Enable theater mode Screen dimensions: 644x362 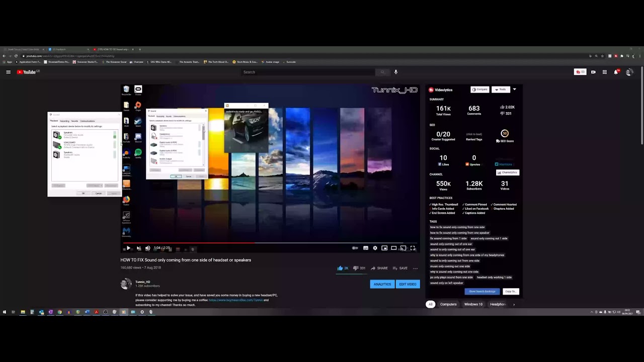(394, 248)
